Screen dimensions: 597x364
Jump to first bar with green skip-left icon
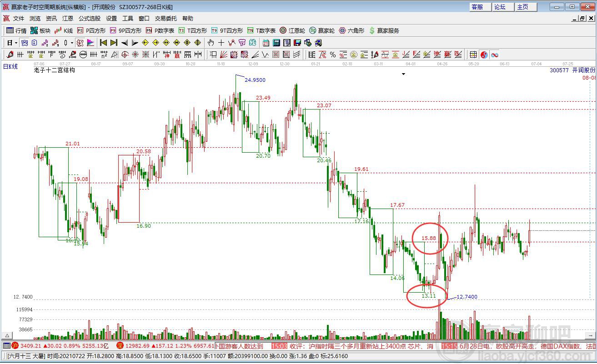click(x=103, y=43)
